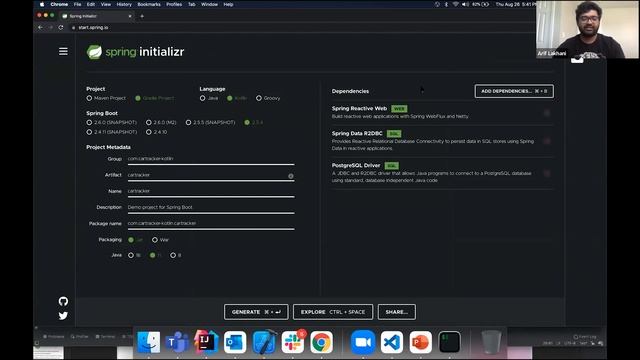Open the Trash from the dock
This screenshot has width=640, height=360.
pos(491,342)
